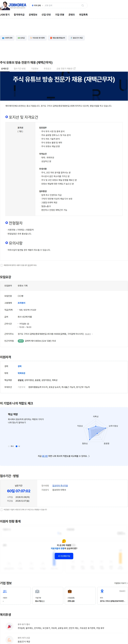
Task: Click the 문의 link under the posting
Action: pos(29,265)
